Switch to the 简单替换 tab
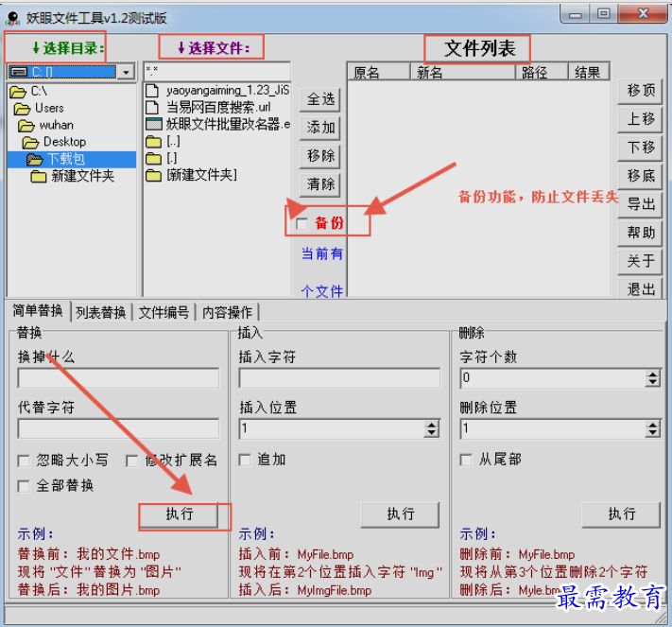Viewport: 672px width, 627px height. (38, 311)
